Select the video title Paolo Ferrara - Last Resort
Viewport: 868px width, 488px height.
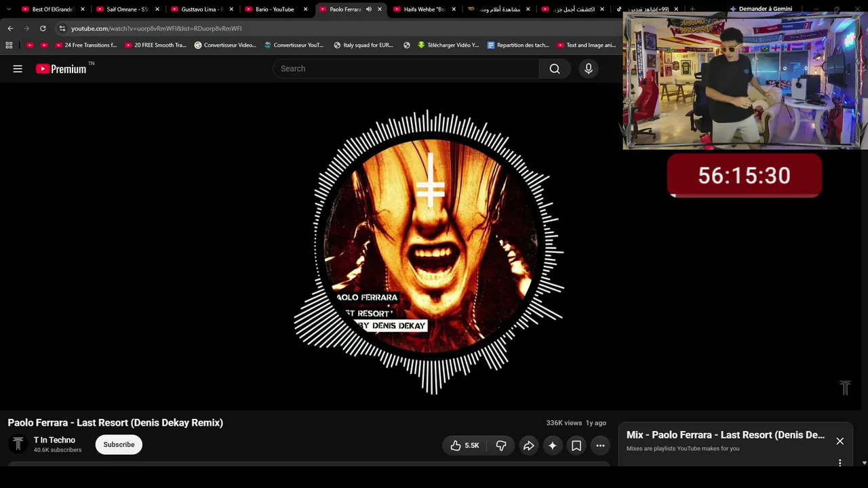[x=115, y=423]
